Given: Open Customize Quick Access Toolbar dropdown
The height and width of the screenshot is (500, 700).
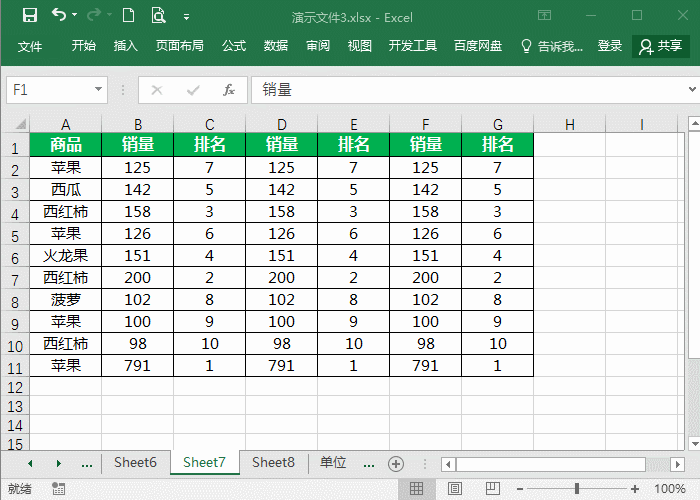Looking at the screenshot, I should 187,17.
